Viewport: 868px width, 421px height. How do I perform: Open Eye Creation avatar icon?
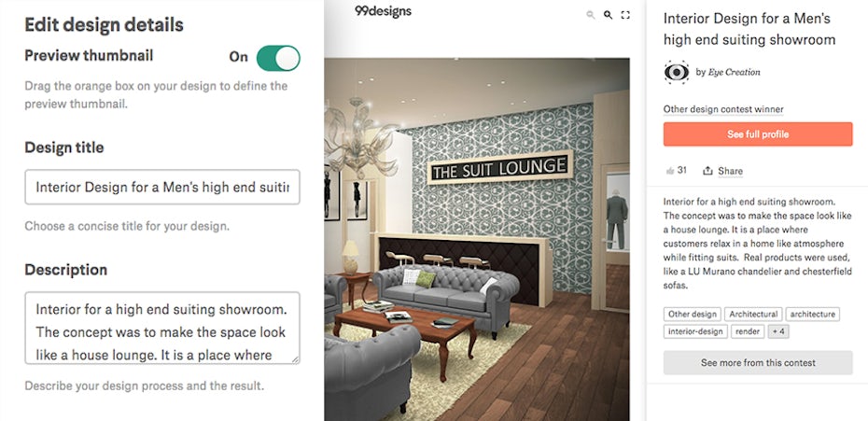pyautogui.click(x=677, y=72)
